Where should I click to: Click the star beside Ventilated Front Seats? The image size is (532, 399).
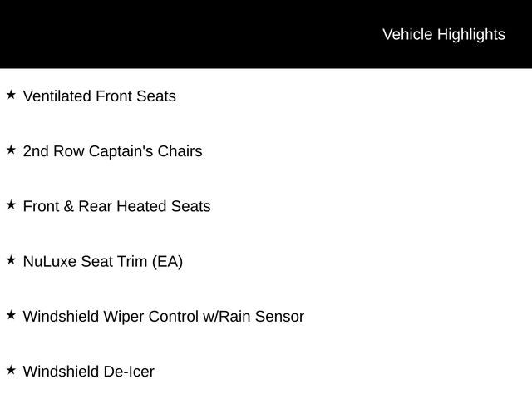(x=11, y=95)
